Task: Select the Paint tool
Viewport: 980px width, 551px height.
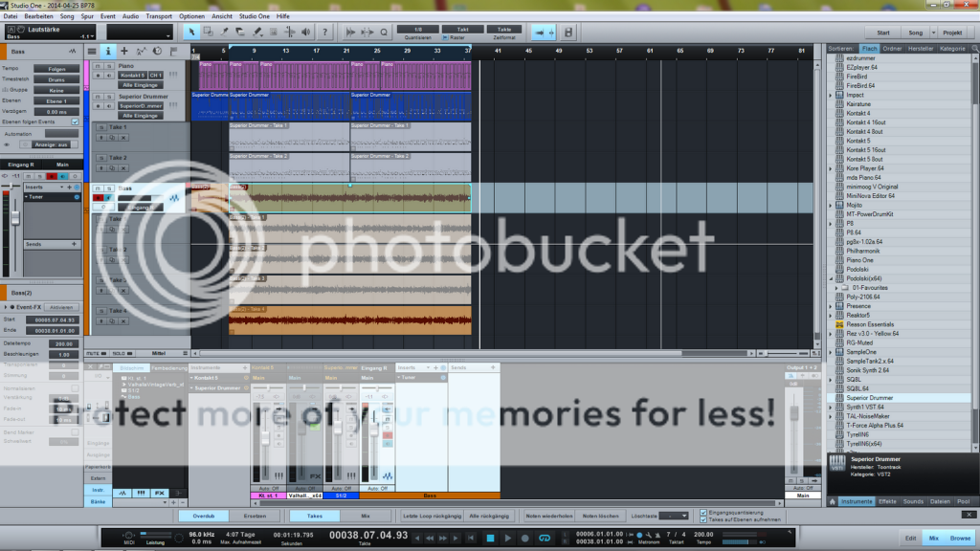Action: point(256,32)
